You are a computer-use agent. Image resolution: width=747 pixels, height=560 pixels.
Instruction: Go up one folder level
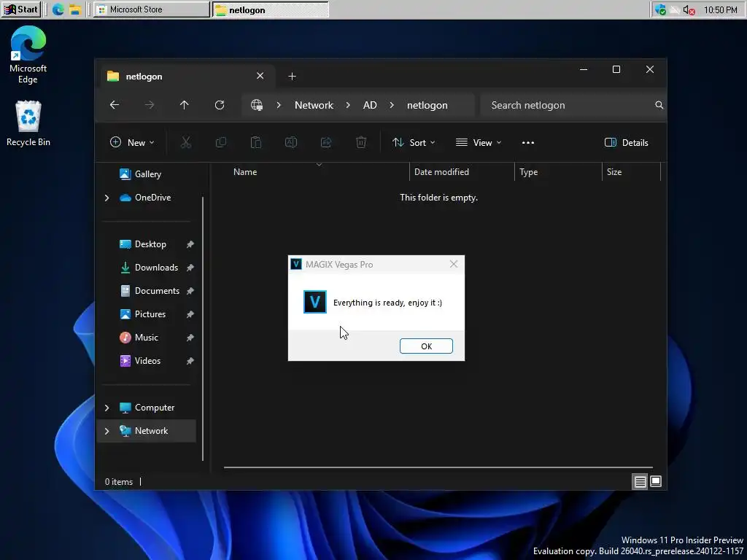click(185, 105)
